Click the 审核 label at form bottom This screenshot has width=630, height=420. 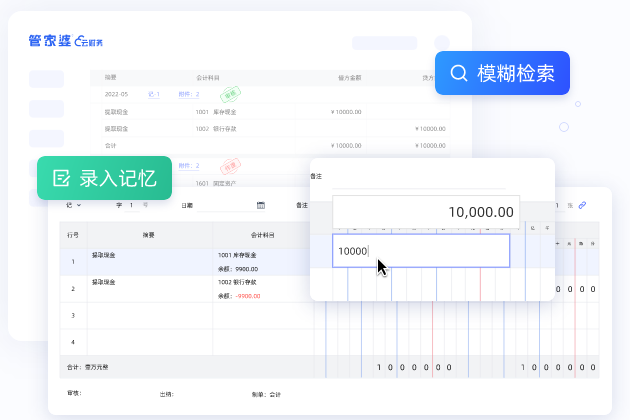[74, 393]
